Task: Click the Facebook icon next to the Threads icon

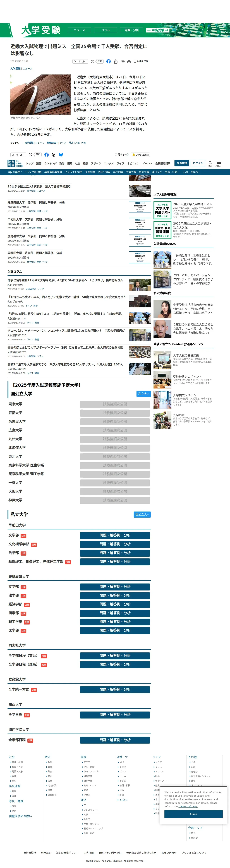Action: coord(47,155)
